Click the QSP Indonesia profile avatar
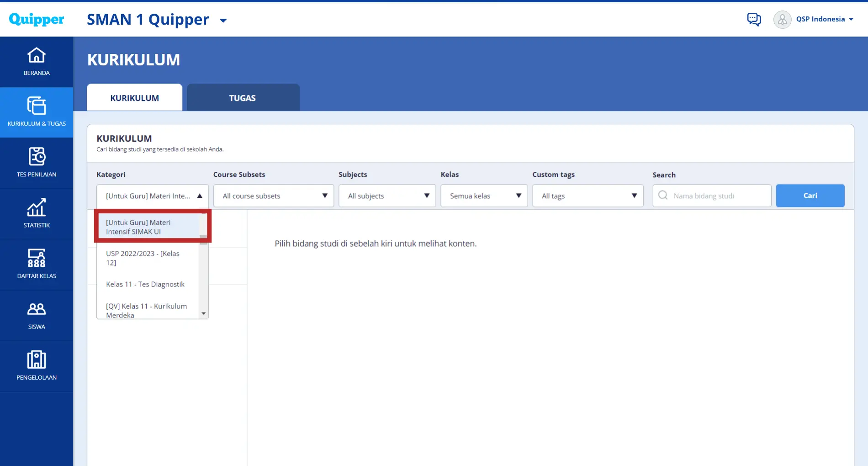 pyautogui.click(x=782, y=20)
